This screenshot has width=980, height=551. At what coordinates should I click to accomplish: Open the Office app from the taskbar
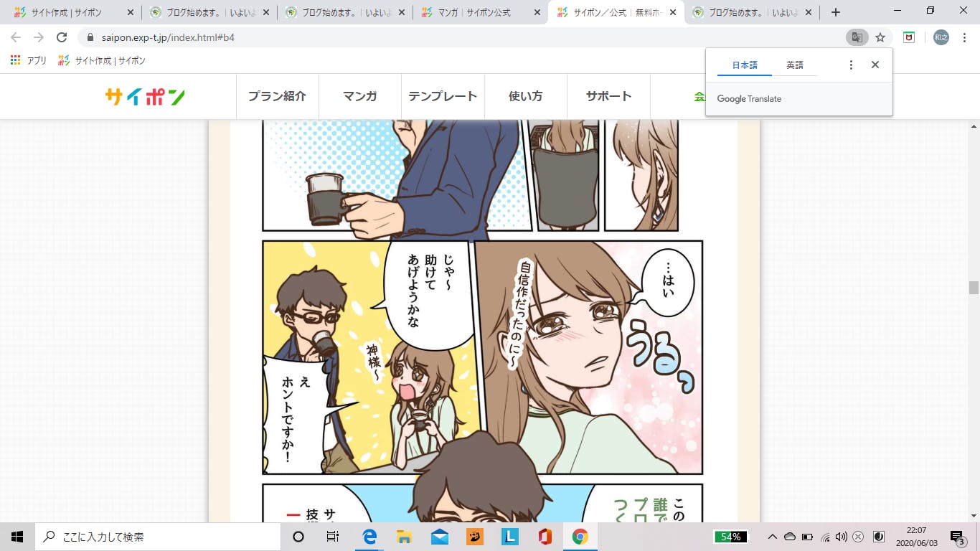click(545, 537)
